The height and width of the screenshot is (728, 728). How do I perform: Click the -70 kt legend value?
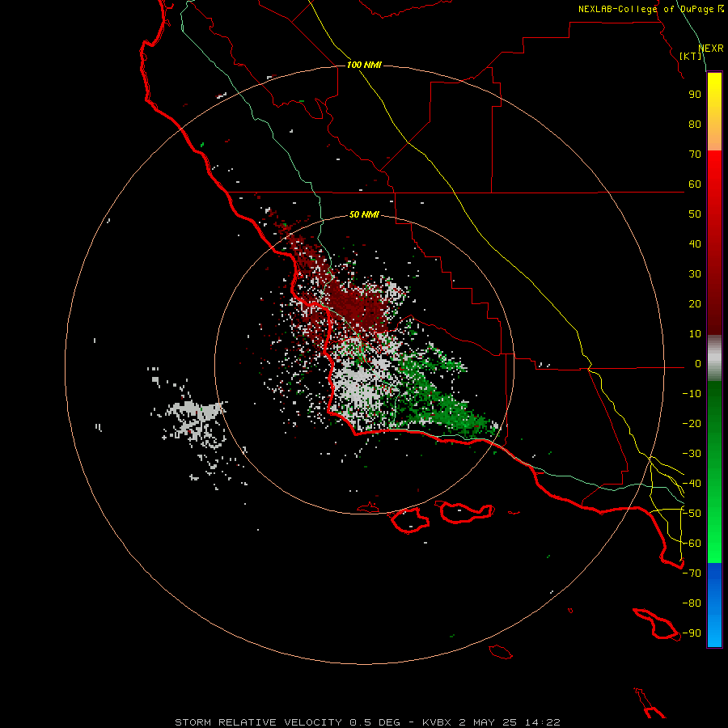point(692,574)
